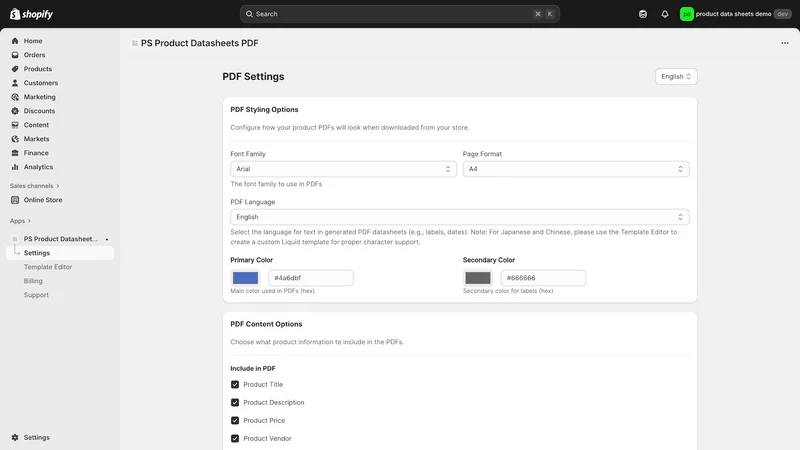
Task: Click the pin dot next to PS Product Datasheet
Action: pos(107,239)
